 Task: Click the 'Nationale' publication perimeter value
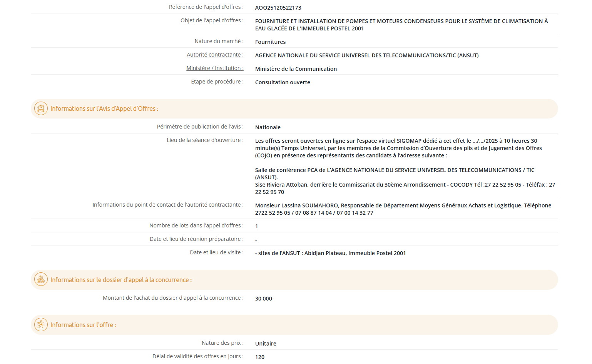[x=268, y=127]
